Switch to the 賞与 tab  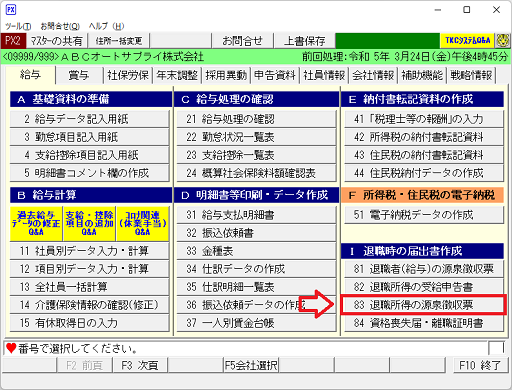point(79,75)
